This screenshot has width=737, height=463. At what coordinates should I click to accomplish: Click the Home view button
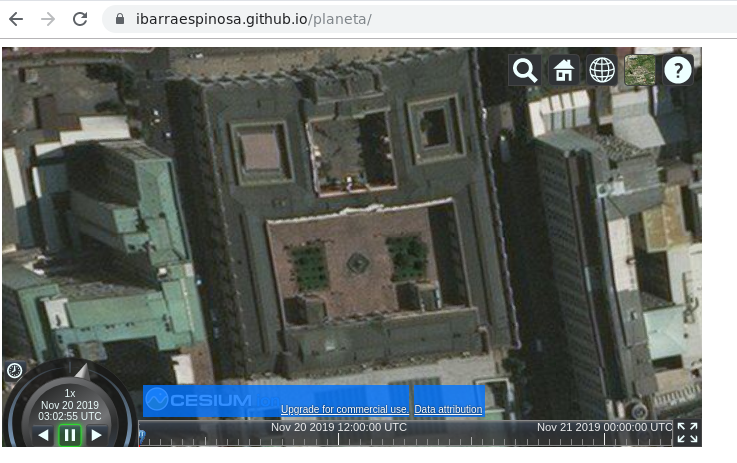(563, 70)
